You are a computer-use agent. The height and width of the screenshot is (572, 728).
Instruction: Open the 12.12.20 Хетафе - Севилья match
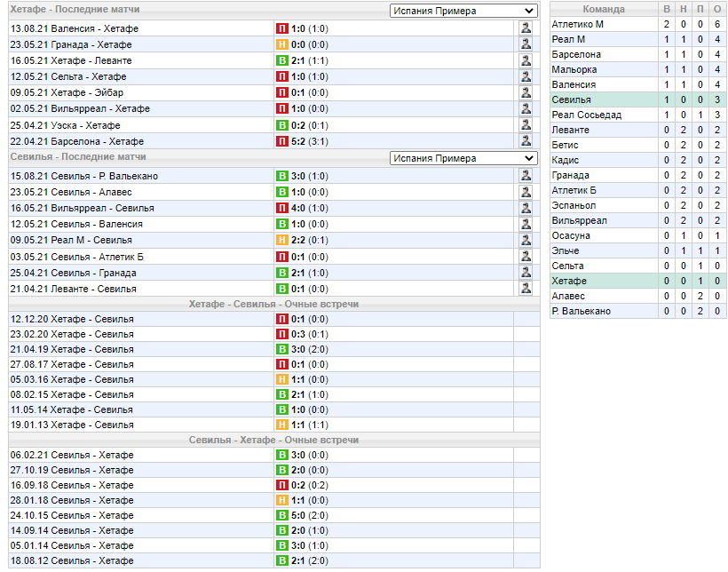[72, 319]
